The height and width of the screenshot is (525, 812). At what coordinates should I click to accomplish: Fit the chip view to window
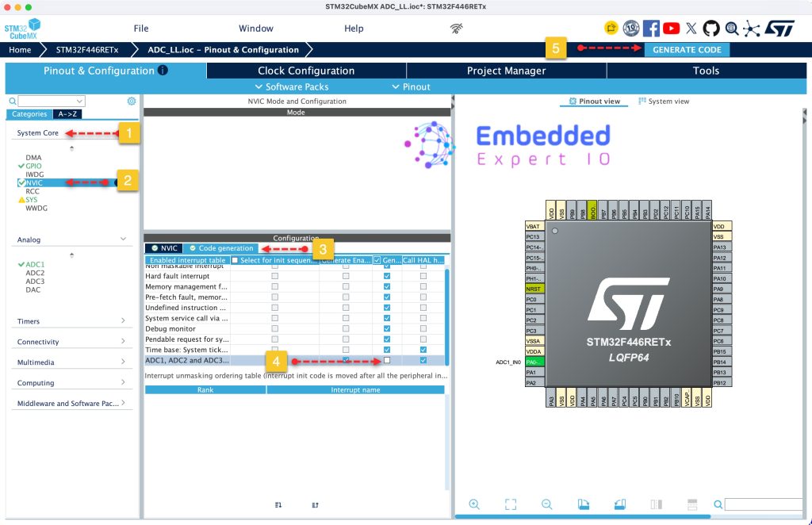tap(511, 504)
